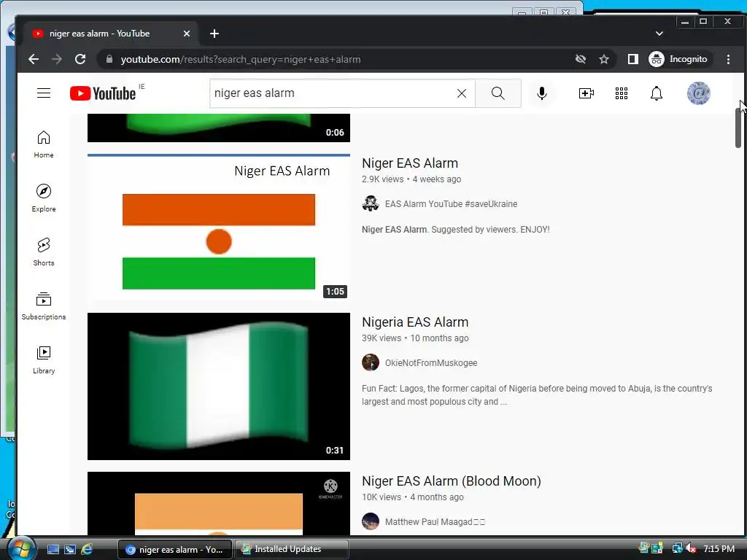Click the site lock icon in the address bar

[x=109, y=59]
